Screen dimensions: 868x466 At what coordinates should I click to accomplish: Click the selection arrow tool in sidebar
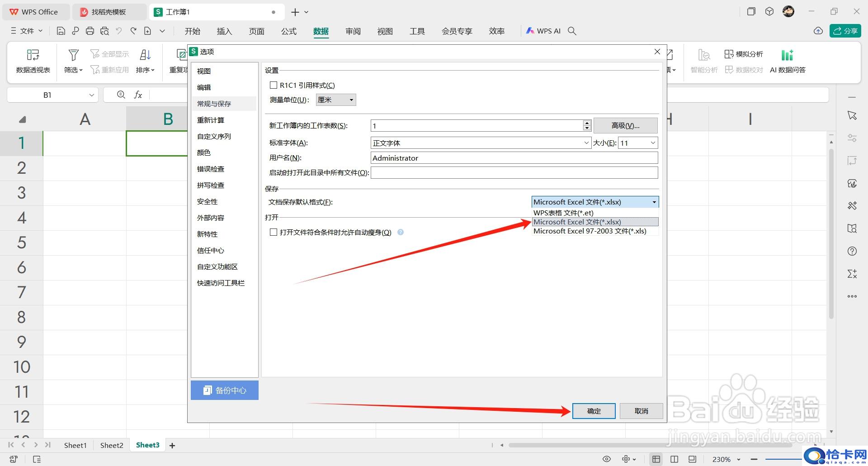pos(852,115)
